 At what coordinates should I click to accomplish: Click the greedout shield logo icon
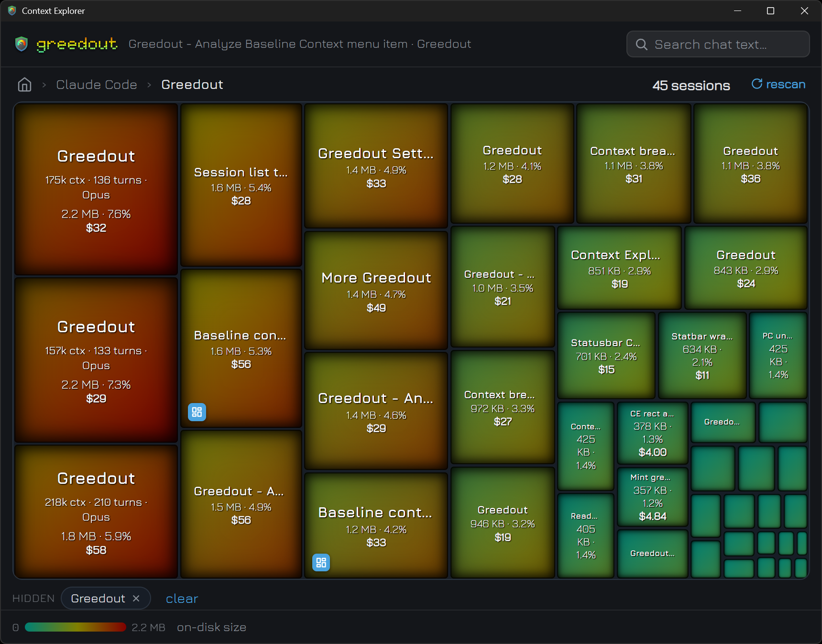22,44
